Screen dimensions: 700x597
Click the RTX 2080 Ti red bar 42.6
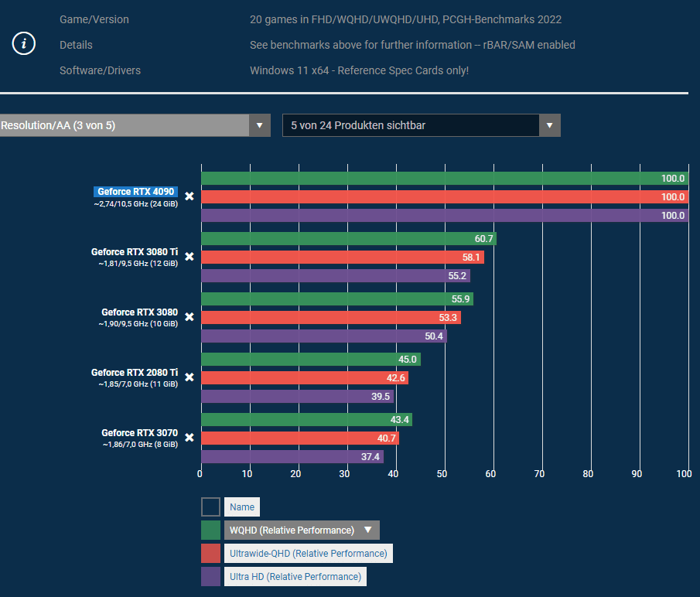click(305, 378)
